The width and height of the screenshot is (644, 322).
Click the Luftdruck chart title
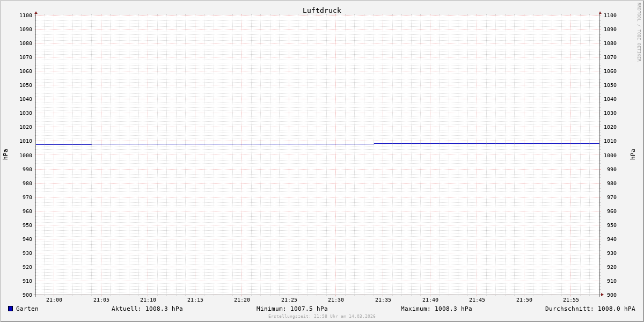point(321,10)
